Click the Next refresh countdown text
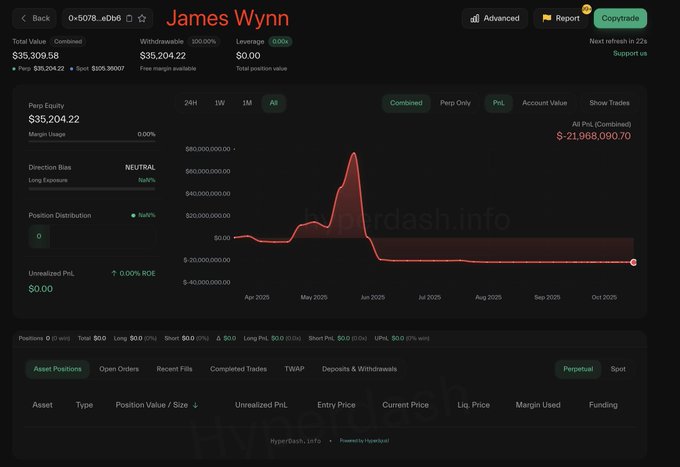The width and height of the screenshot is (680, 467). click(x=618, y=41)
